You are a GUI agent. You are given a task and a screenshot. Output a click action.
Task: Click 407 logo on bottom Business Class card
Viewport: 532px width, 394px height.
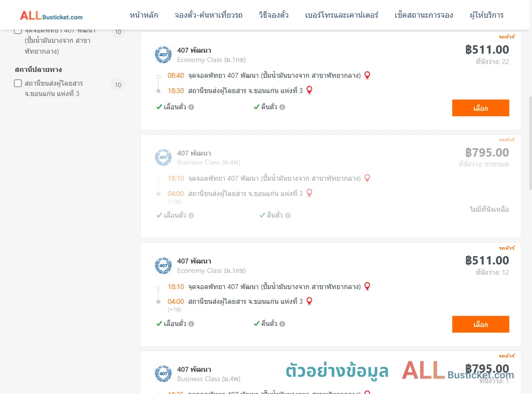pos(163,374)
